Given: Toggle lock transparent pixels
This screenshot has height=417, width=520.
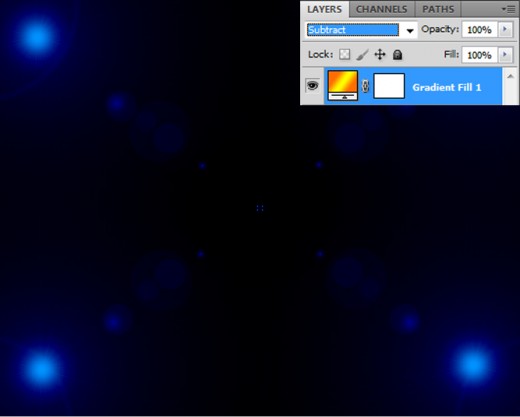Looking at the screenshot, I should tap(345, 54).
